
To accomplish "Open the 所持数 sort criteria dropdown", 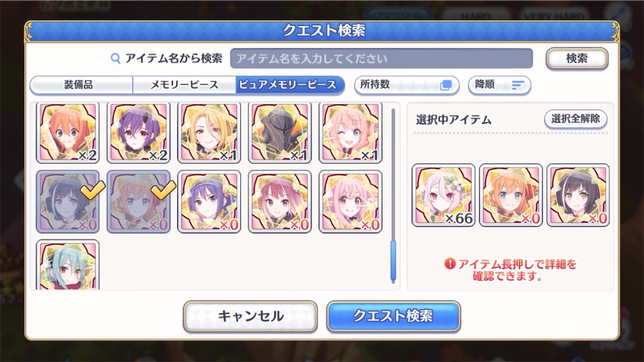I will click(x=407, y=85).
